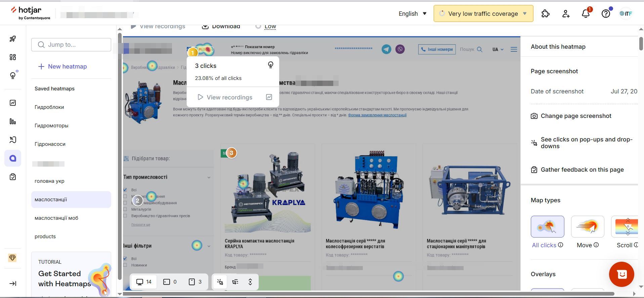Open the dashboard grid icon in left rail
Image resolution: width=644 pixels, height=298 pixels.
coord(13,57)
